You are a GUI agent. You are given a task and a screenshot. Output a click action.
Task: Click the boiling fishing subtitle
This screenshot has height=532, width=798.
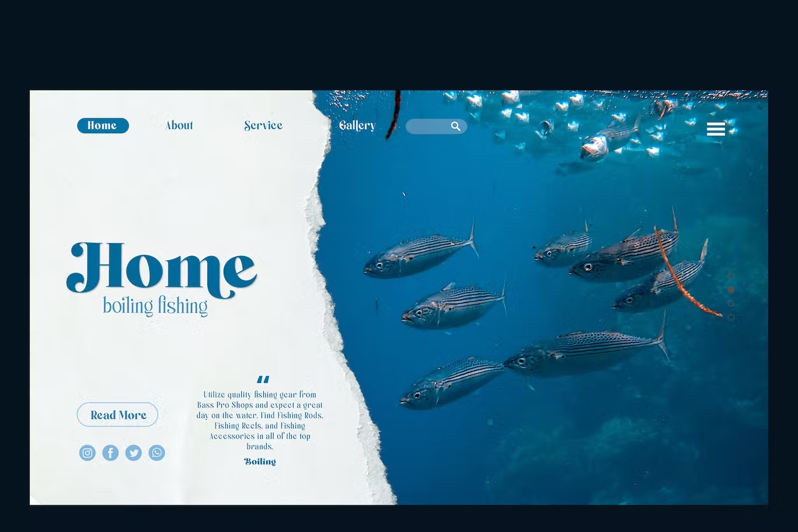click(x=156, y=306)
